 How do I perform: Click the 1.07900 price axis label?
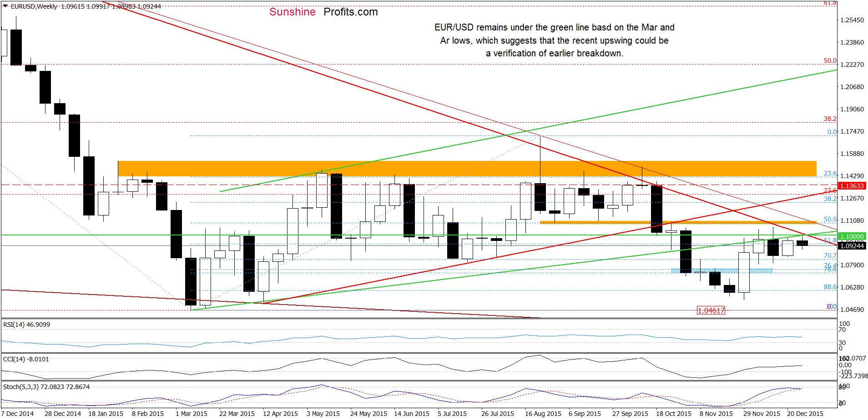coord(852,265)
